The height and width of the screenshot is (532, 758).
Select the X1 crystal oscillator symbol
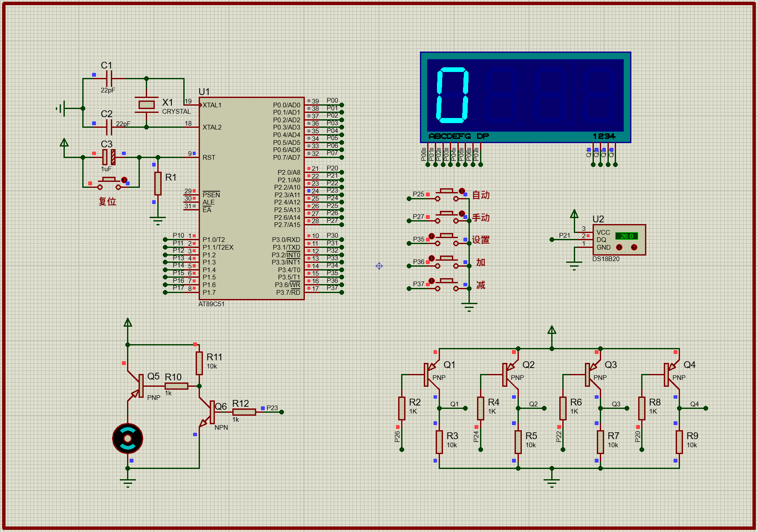tap(146, 104)
